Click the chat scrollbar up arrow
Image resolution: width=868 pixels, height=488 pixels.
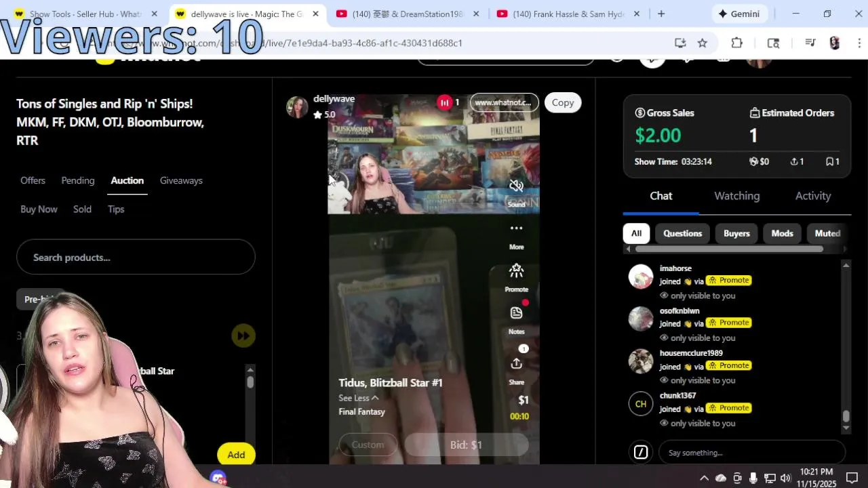pos(846,265)
